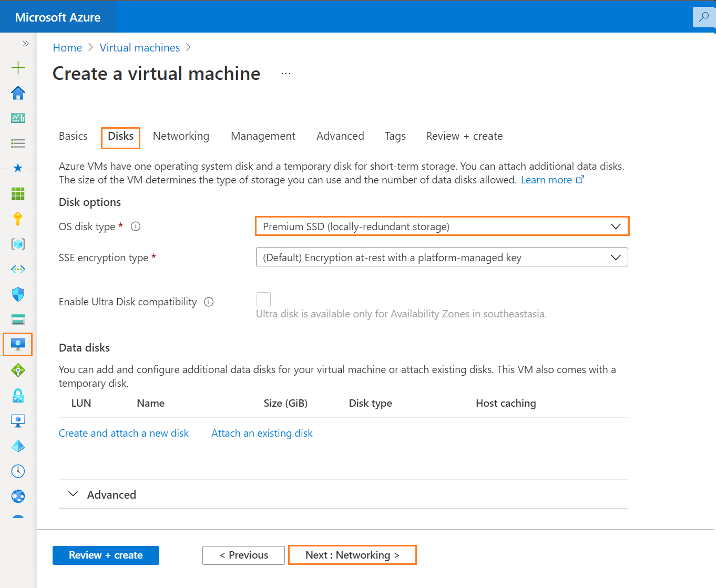Expand the left sidebar with double chevron

coord(25,44)
